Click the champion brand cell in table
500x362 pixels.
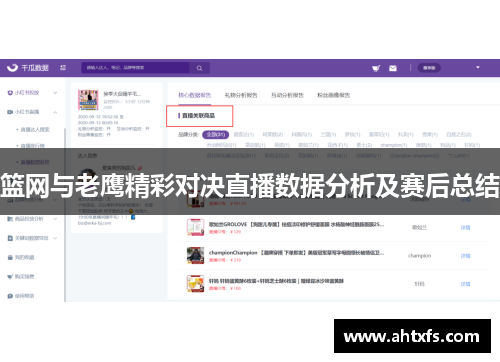(419, 256)
